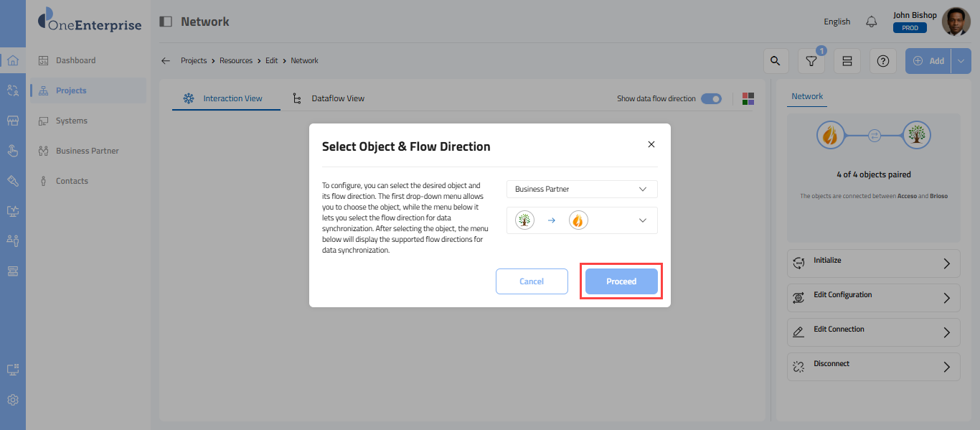Collapse sidebar using panel toggle icon

pos(166,22)
